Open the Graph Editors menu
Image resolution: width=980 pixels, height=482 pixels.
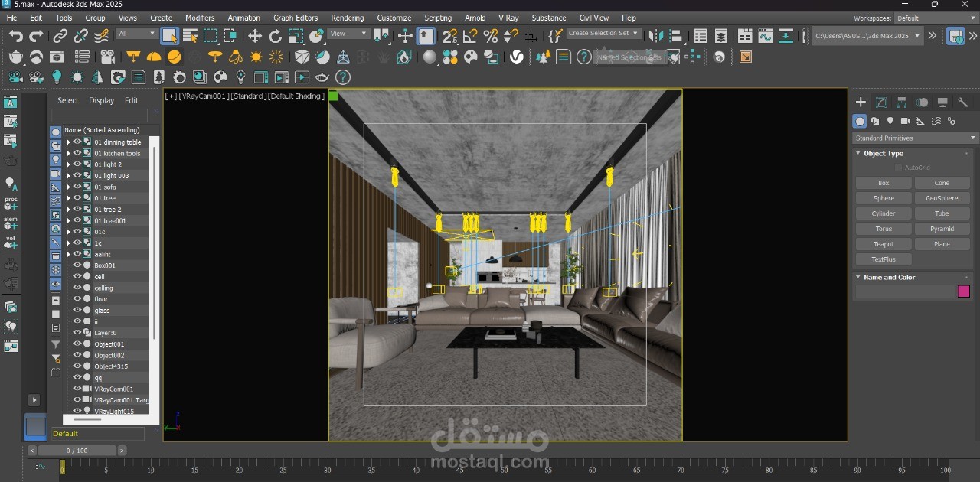coord(295,18)
